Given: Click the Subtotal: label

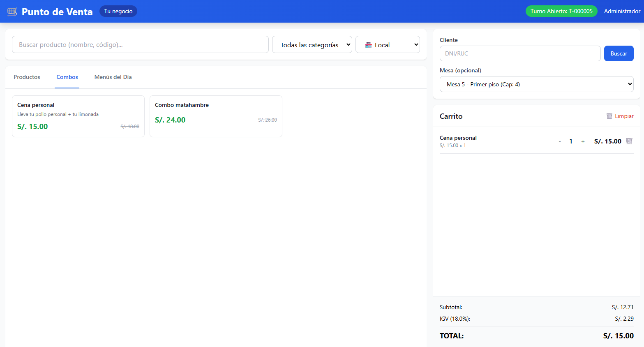Looking at the screenshot, I should point(451,307).
